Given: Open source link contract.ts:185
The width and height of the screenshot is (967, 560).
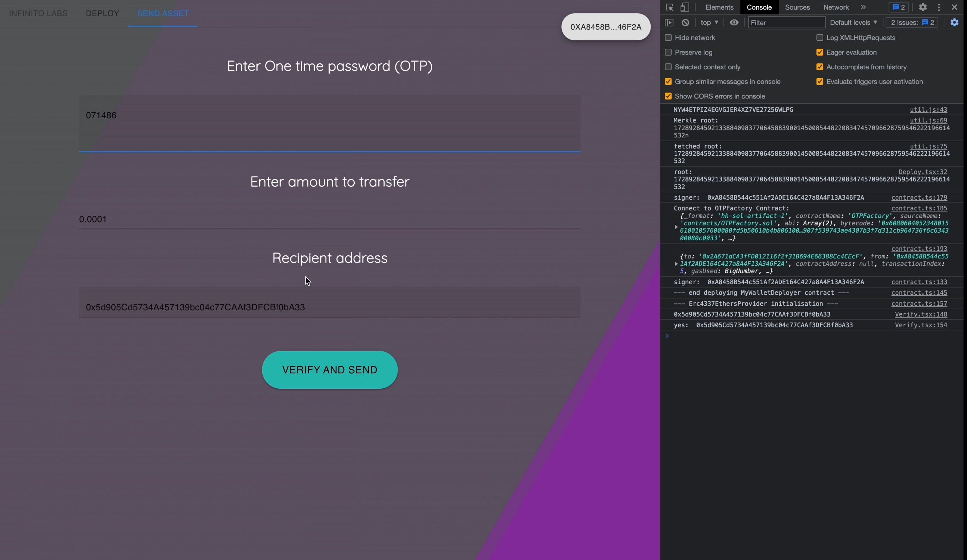Looking at the screenshot, I should tap(919, 208).
